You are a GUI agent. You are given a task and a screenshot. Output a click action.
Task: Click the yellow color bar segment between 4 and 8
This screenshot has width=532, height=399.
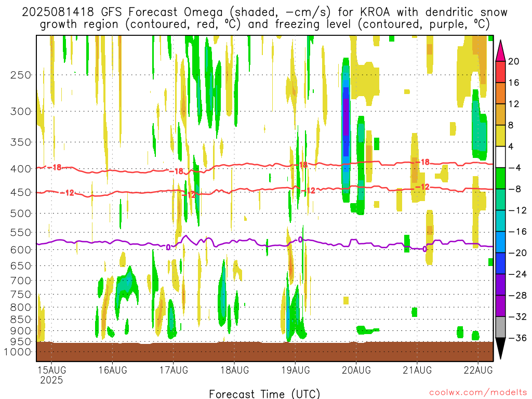pyautogui.click(x=500, y=136)
